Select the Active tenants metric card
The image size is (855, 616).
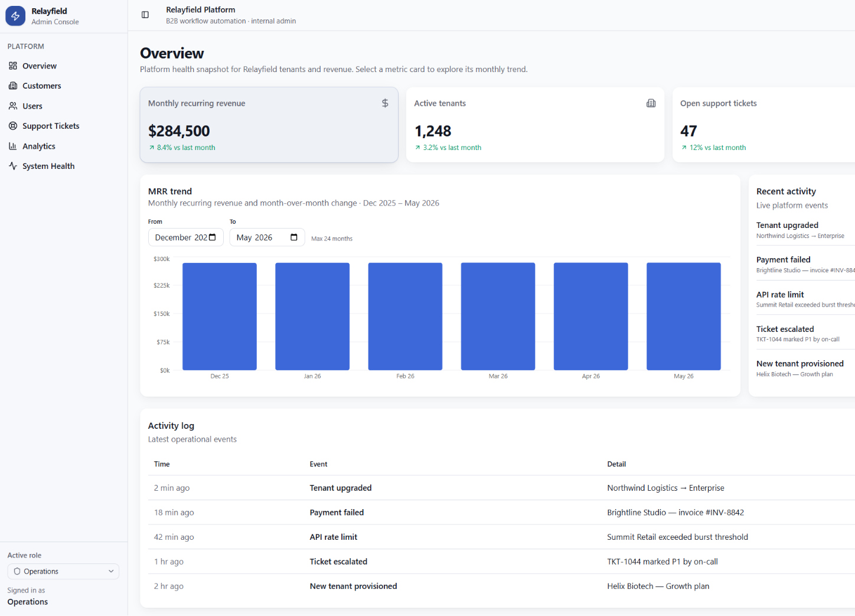coord(535,125)
